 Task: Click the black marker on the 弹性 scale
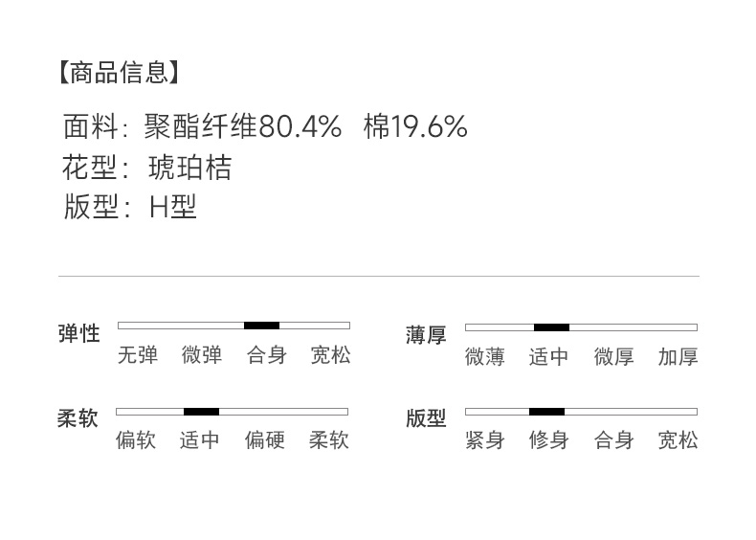(261, 326)
